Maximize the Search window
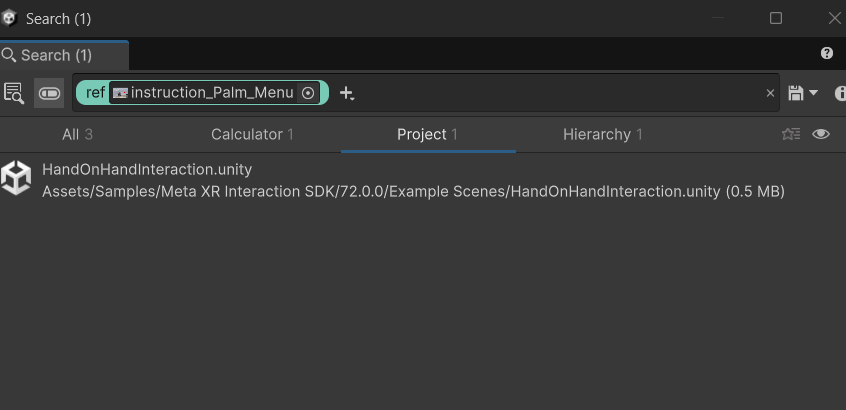This screenshot has width=846, height=410. tap(776, 18)
